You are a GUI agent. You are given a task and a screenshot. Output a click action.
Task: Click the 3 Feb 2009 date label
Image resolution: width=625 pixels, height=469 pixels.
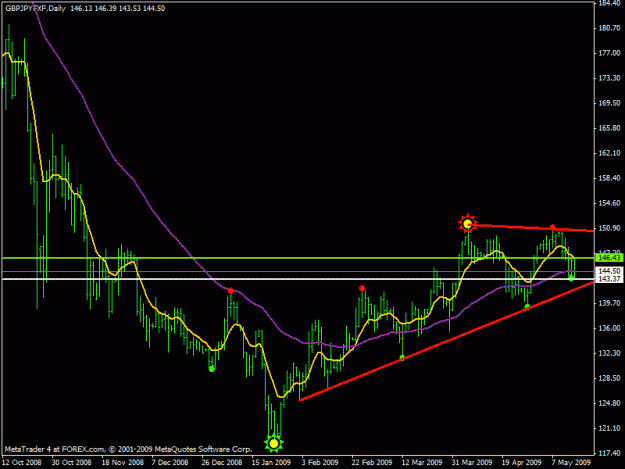tap(320, 462)
